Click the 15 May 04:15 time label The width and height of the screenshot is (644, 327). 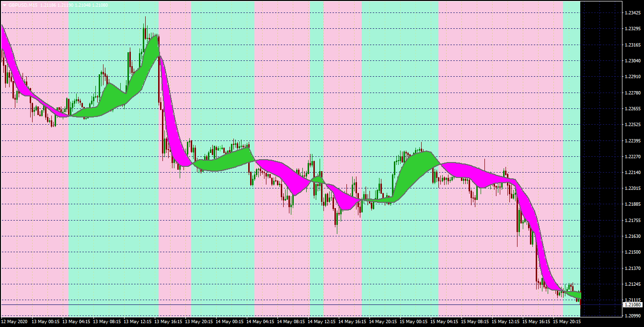[445, 322]
